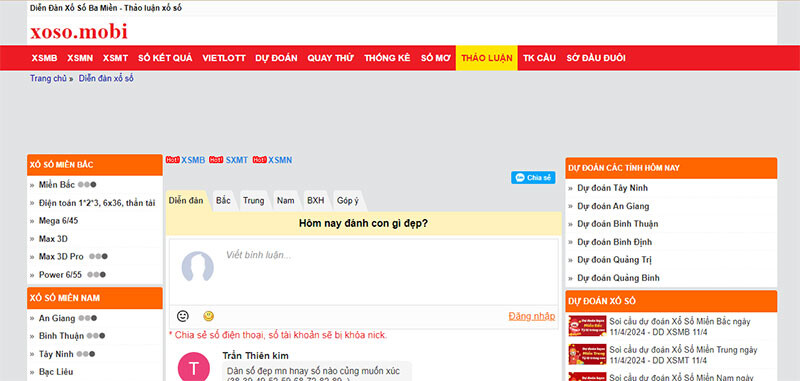Open the Hot XSMB link

185,160
